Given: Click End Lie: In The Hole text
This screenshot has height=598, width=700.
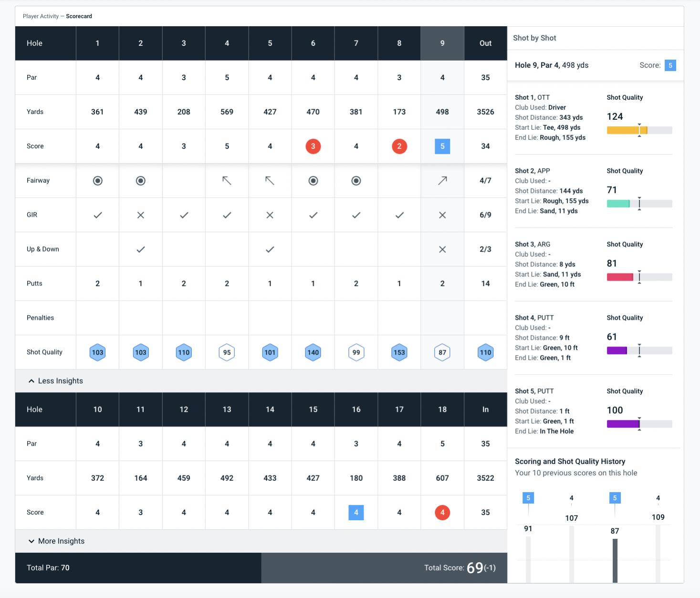Looking at the screenshot, I should pos(544,431).
